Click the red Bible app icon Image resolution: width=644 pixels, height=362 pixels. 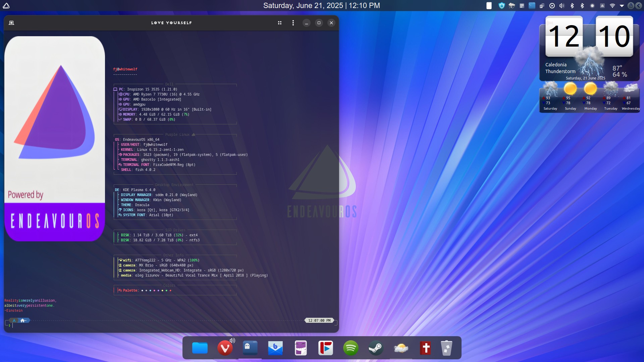pyautogui.click(x=426, y=348)
